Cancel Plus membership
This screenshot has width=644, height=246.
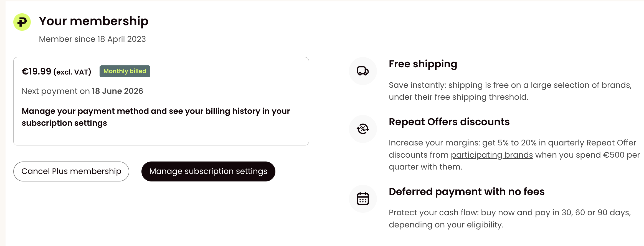pos(71,171)
